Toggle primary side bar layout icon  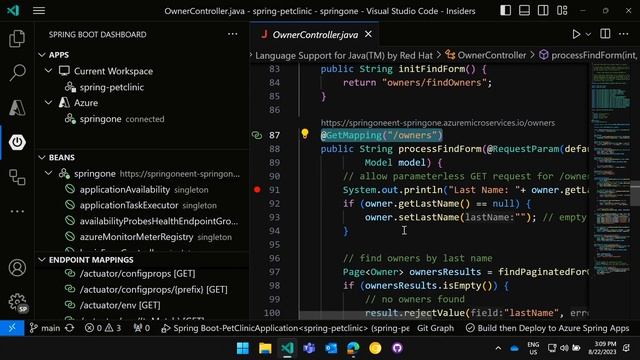click(x=505, y=11)
